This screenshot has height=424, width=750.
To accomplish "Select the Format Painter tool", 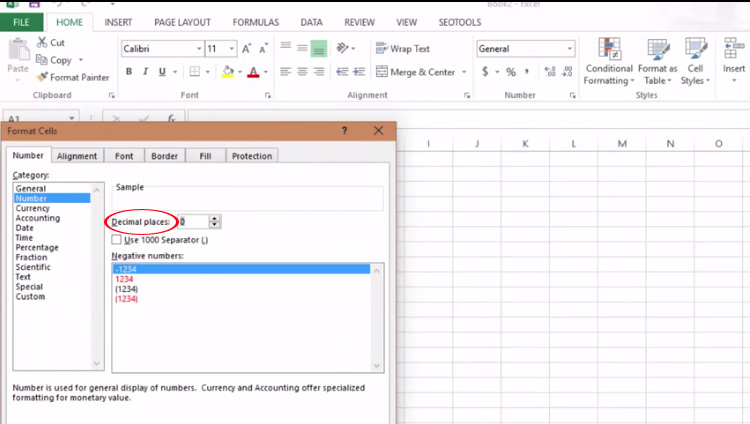I will (72, 77).
